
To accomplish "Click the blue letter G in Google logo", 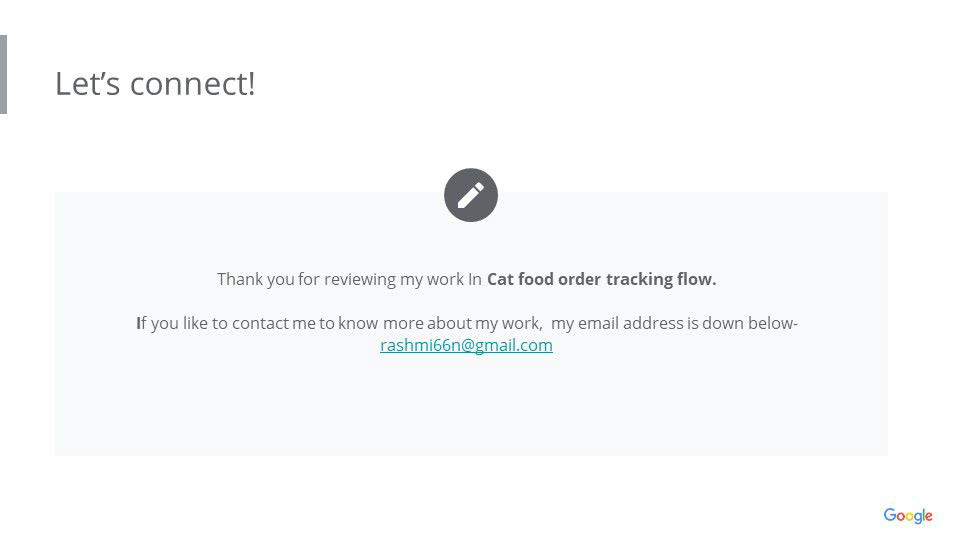I will pyautogui.click(x=890, y=515).
